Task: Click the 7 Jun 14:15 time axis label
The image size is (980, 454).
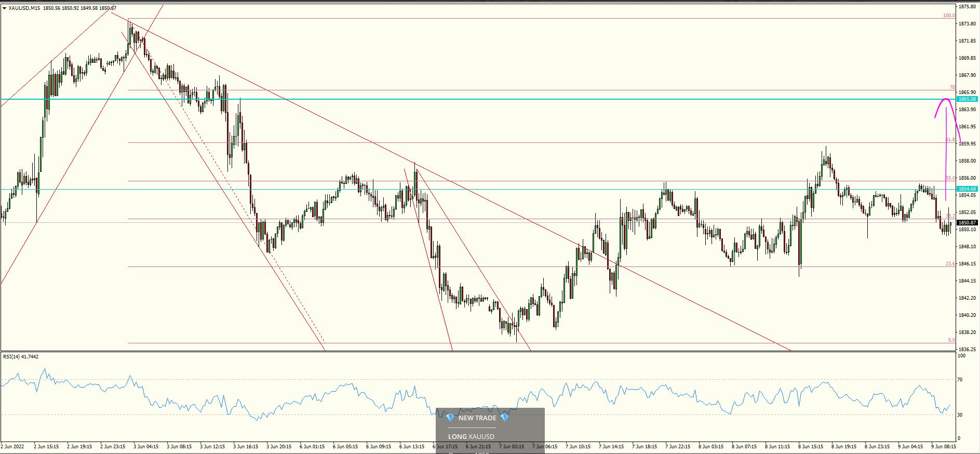Action: coord(611,446)
